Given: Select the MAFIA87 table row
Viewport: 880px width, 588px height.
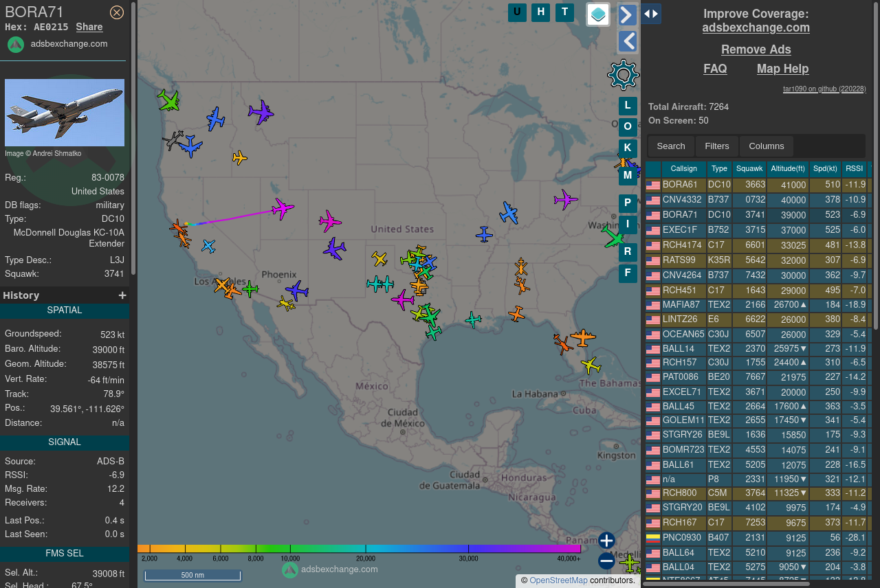Looking at the screenshot, I should click(x=758, y=304).
